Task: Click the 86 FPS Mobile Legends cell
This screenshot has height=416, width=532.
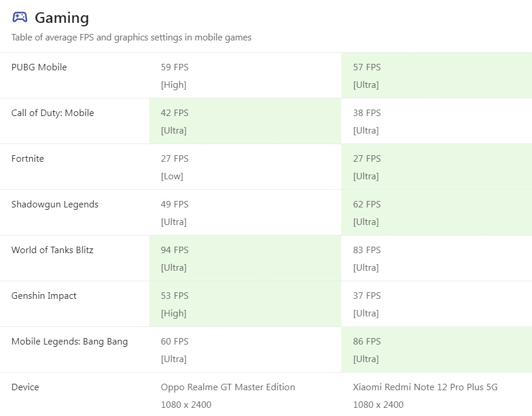Action: [367, 342]
